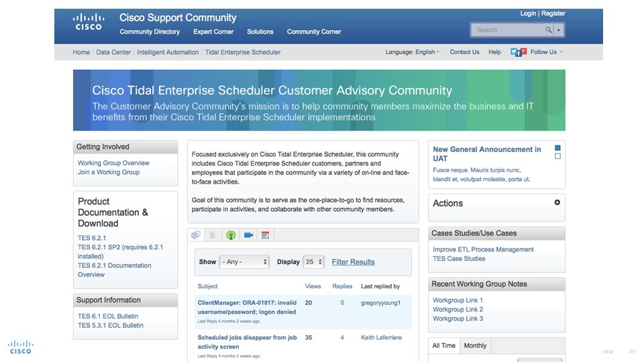Viewport: 644px width, 362px height.
Task: Go to Tidal Enterprise Scheduler breadcrumb
Action: [x=243, y=52]
